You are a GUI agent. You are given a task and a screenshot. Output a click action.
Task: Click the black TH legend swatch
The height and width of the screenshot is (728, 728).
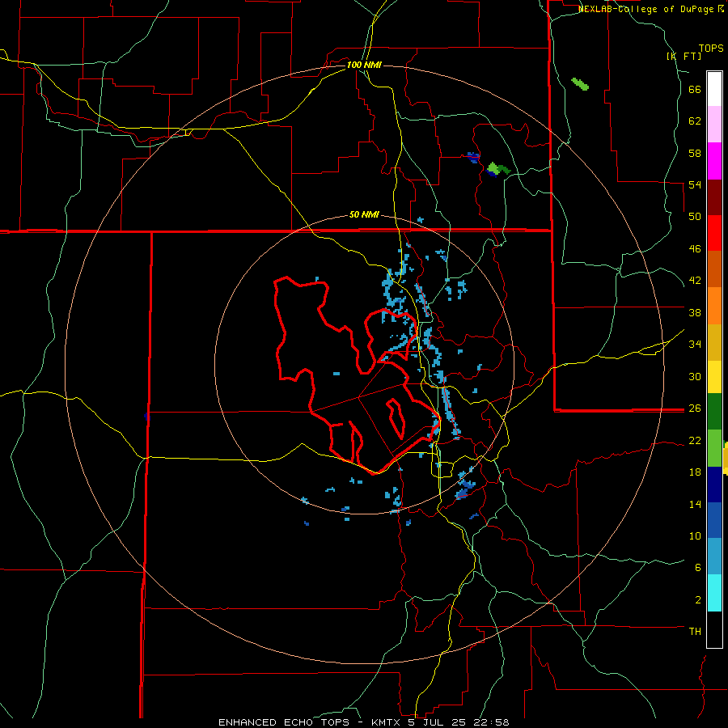714,629
